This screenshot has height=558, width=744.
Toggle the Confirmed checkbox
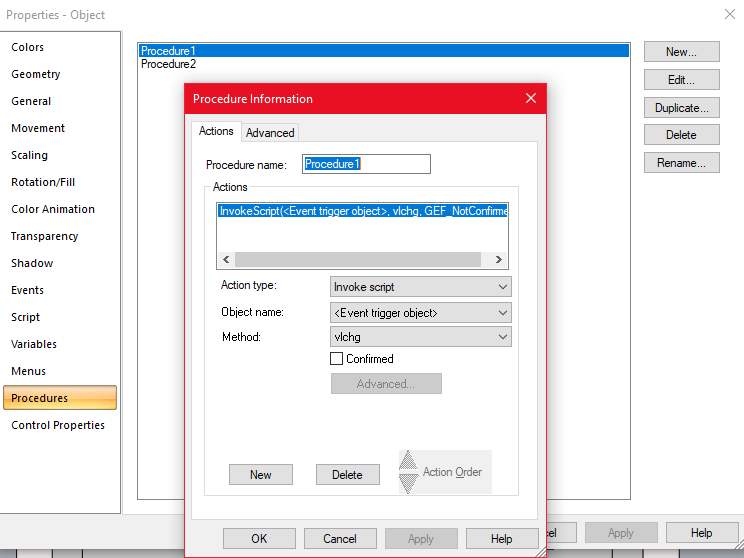pos(336,358)
